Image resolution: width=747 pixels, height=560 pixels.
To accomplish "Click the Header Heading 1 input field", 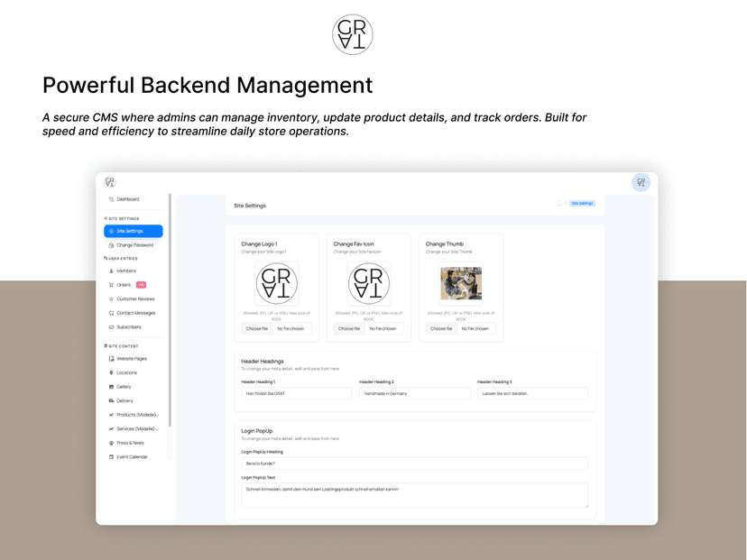I will point(295,392).
